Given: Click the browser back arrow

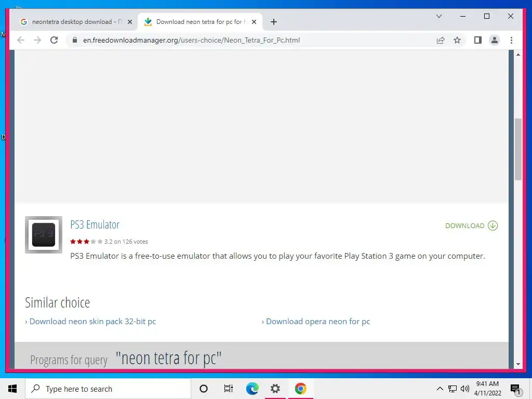Looking at the screenshot, I should [21, 40].
